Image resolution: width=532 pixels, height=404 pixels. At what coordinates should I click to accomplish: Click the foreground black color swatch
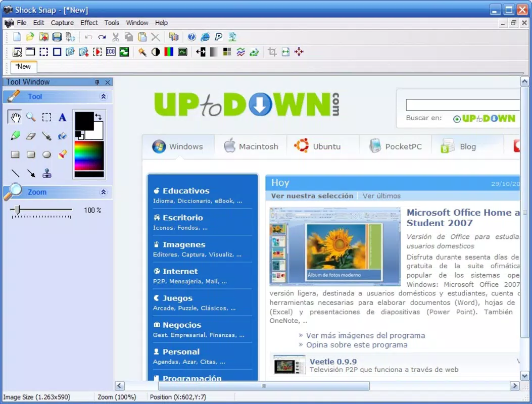pyautogui.click(x=84, y=121)
